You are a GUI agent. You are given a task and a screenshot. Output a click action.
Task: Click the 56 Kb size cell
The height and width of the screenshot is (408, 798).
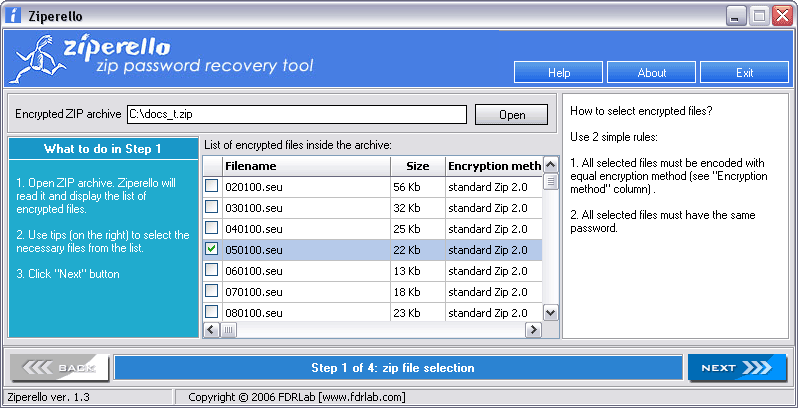(x=418, y=187)
